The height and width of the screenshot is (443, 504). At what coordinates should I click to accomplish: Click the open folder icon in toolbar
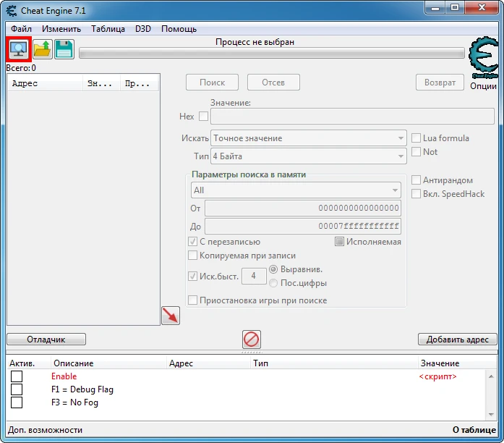(43, 49)
